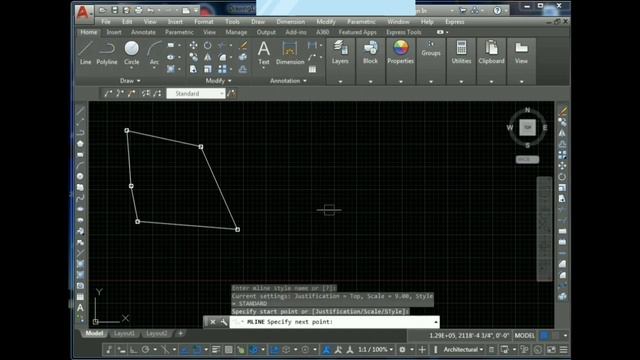Expand the Modify panel flyout
Image resolution: width=640 pixels, height=360 pixels.
coord(218,81)
